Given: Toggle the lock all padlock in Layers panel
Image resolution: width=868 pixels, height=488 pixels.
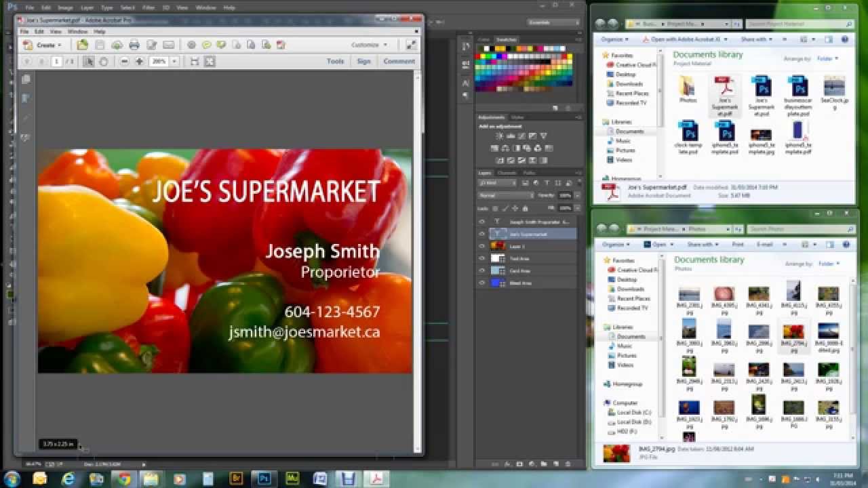Looking at the screenshot, I should pos(526,208).
